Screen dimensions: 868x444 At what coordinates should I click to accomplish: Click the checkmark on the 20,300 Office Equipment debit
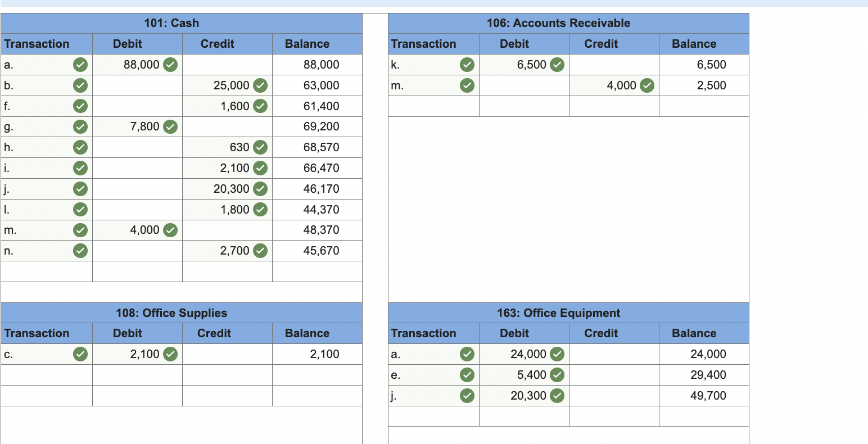coord(557,396)
